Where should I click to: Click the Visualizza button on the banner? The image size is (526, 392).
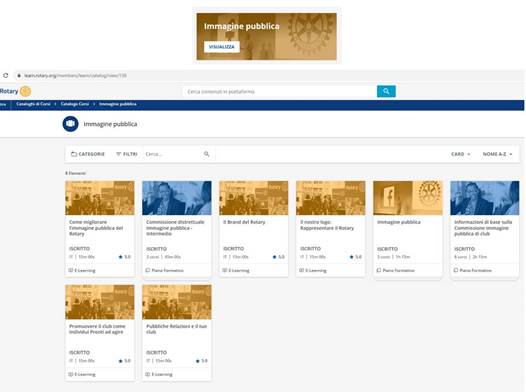pos(222,47)
